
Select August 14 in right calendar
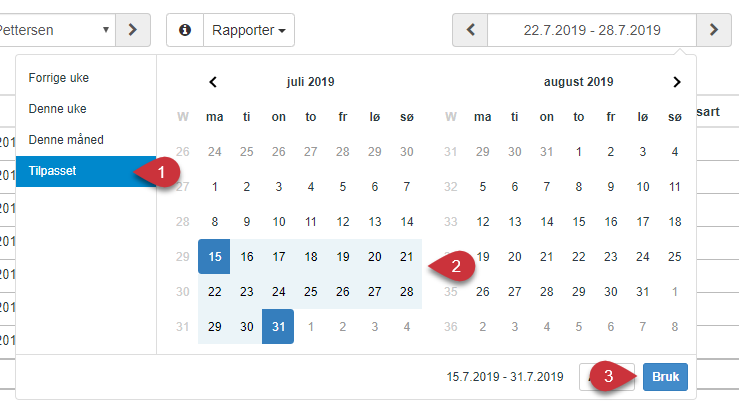[x=547, y=222]
